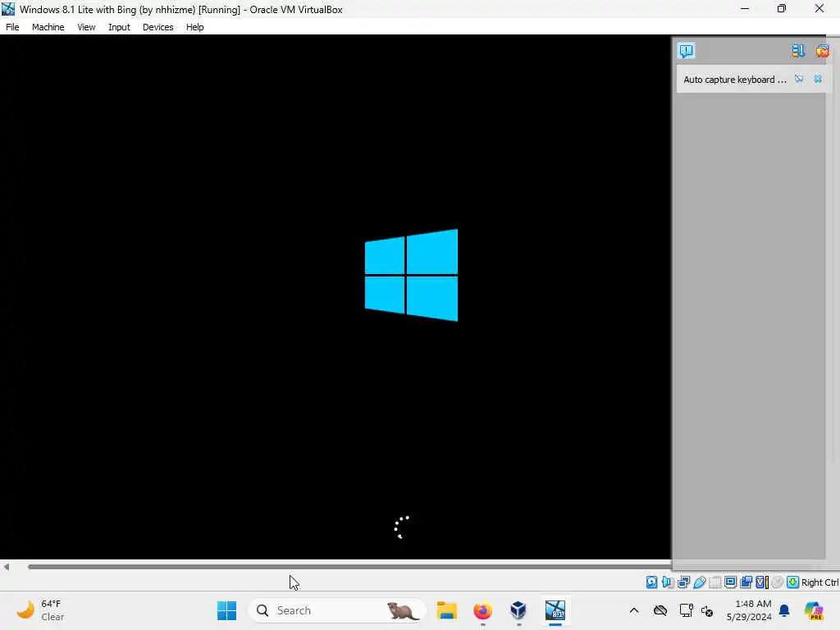The width and height of the screenshot is (840, 630).
Task: Click the taskbar Search box
Action: (x=337, y=610)
